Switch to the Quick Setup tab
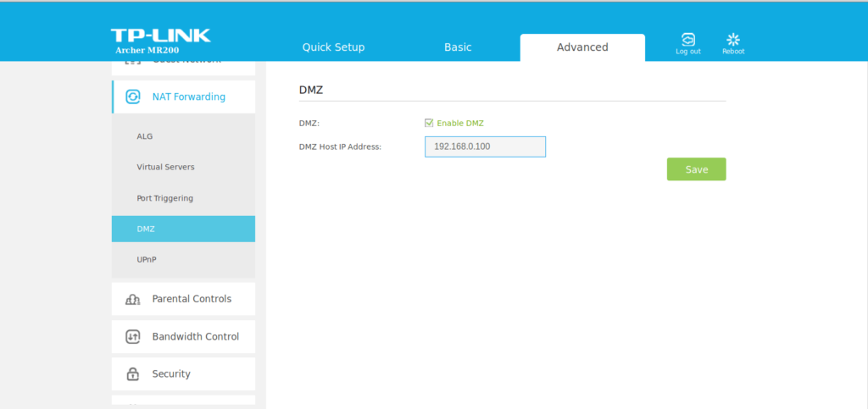This screenshot has height=409, width=868. [x=333, y=47]
